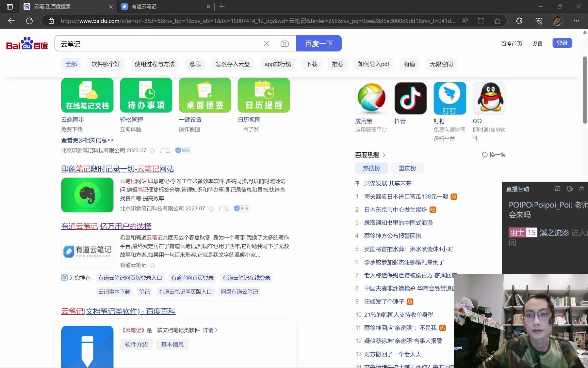The height and width of the screenshot is (368, 588).
Task: Refresh hot searches with 换一换
Action: tap(493, 155)
